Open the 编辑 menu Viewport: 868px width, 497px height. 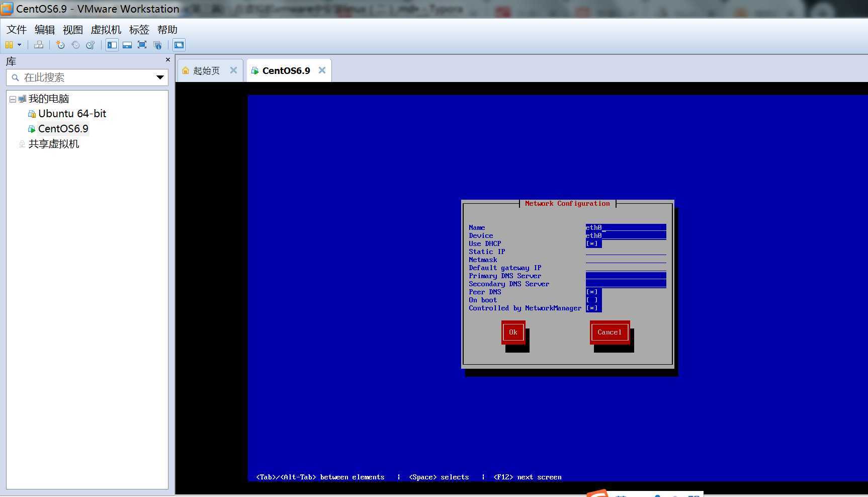pos(45,30)
